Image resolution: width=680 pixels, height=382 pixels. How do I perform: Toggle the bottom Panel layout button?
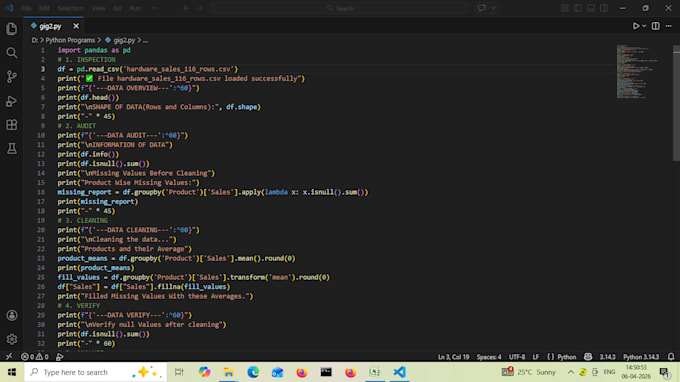click(x=591, y=8)
